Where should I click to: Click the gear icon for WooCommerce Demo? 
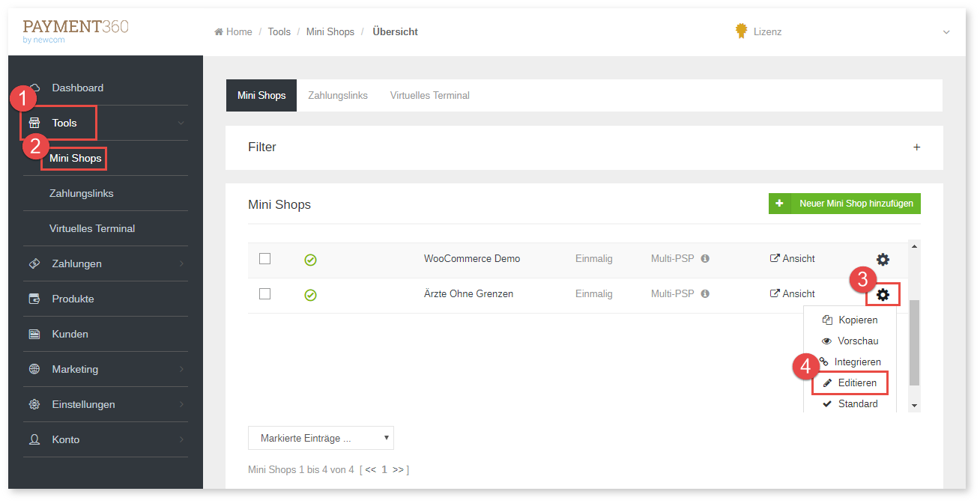pyautogui.click(x=883, y=259)
